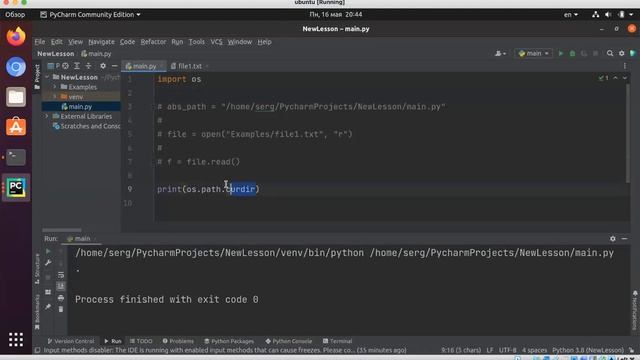Restore layout icon in Run panel

pyautogui.click(x=48, y=292)
